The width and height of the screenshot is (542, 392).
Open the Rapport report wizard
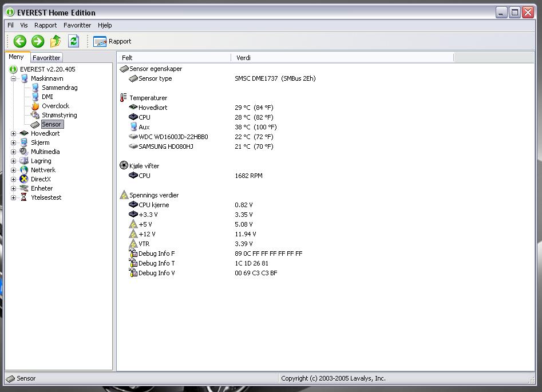pos(112,41)
